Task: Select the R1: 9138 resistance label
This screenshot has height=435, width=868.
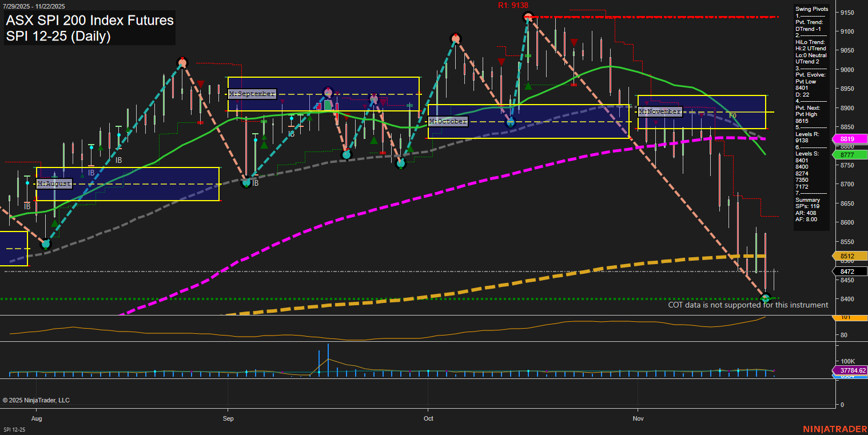Action: [513, 5]
